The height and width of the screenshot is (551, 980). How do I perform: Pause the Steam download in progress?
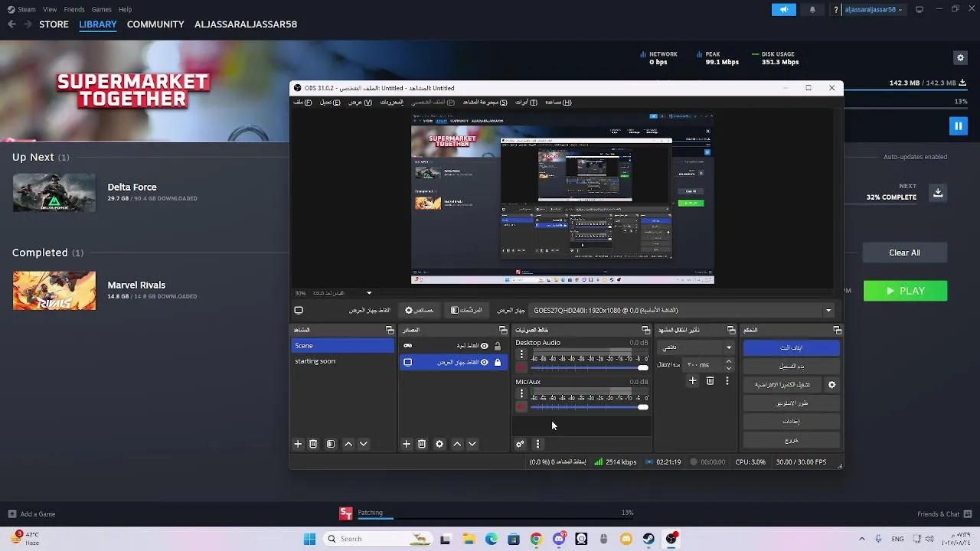(958, 126)
